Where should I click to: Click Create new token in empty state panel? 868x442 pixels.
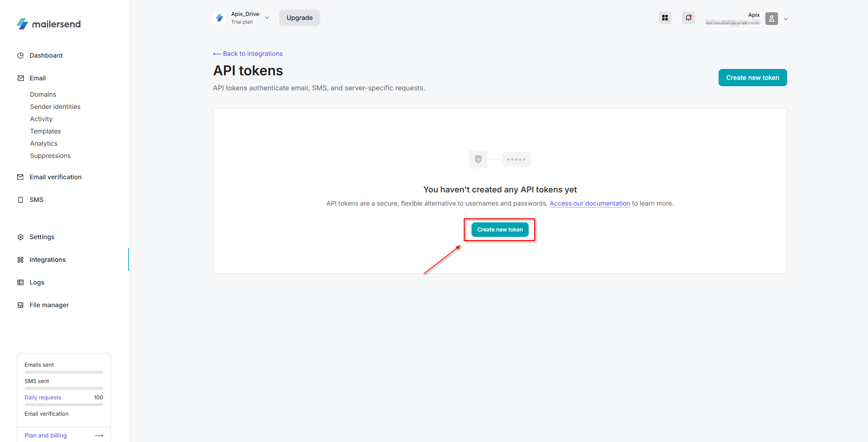(500, 230)
